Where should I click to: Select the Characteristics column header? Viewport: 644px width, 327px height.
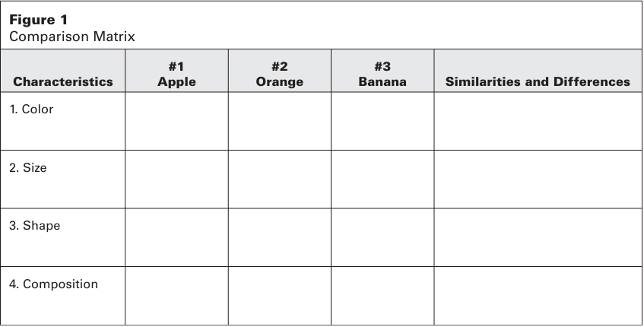63,81
